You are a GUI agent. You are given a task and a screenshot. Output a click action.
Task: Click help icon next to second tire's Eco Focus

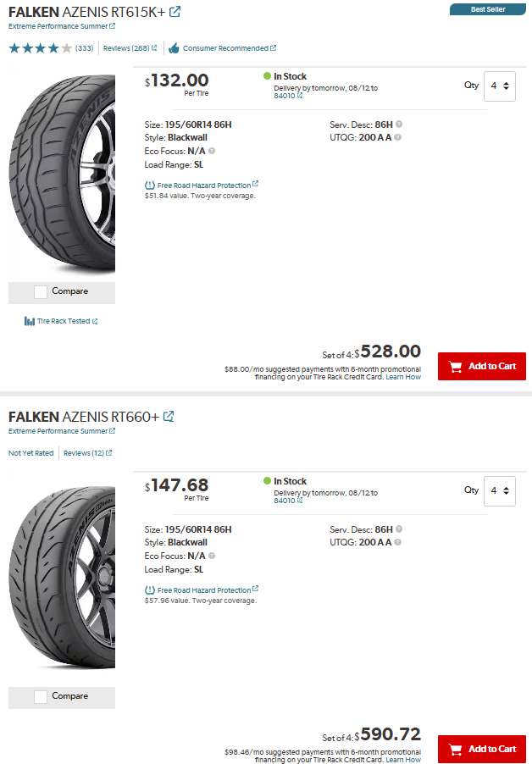point(212,556)
